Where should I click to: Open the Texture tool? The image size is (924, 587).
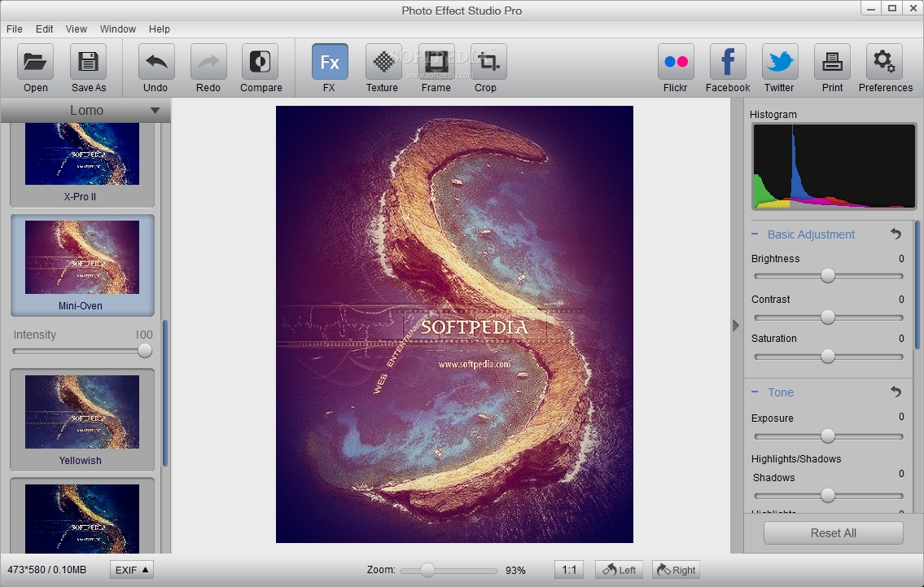pos(383,61)
